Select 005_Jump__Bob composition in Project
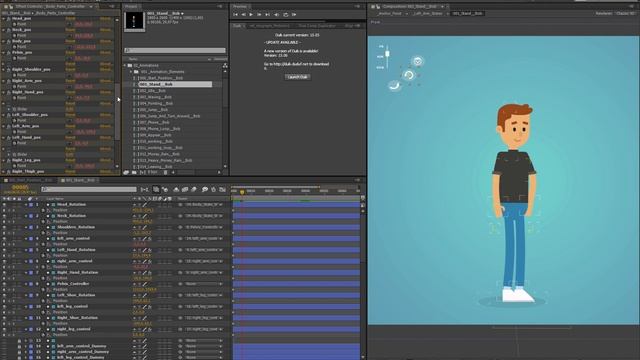The height and width of the screenshot is (360, 640). (153, 110)
